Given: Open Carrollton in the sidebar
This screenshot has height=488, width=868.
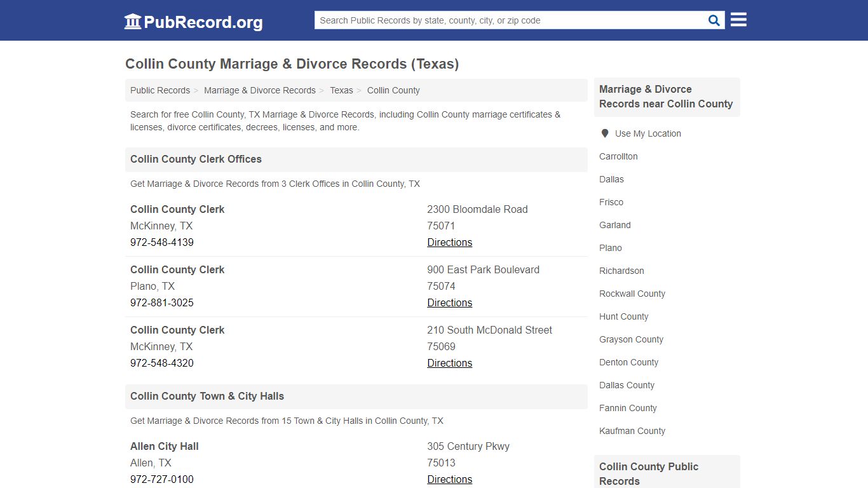Looking at the screenshot, I should click(x=618, y=156).
